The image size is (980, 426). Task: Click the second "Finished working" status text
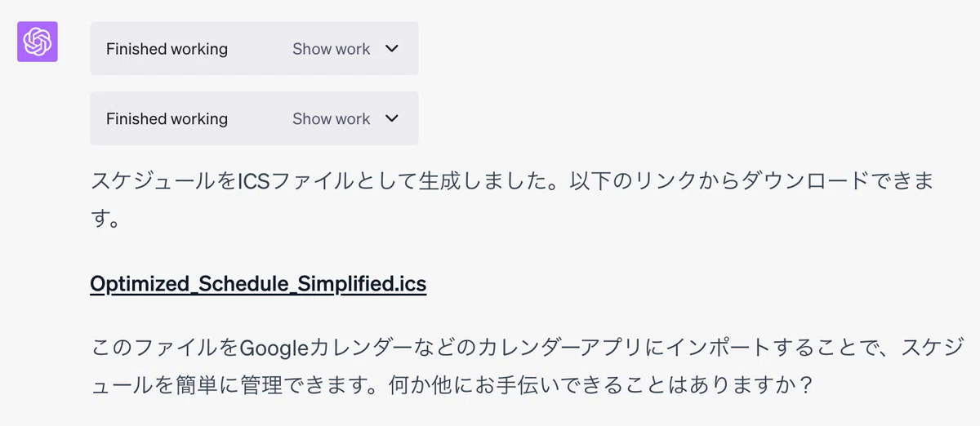click(x=167, y=118)
